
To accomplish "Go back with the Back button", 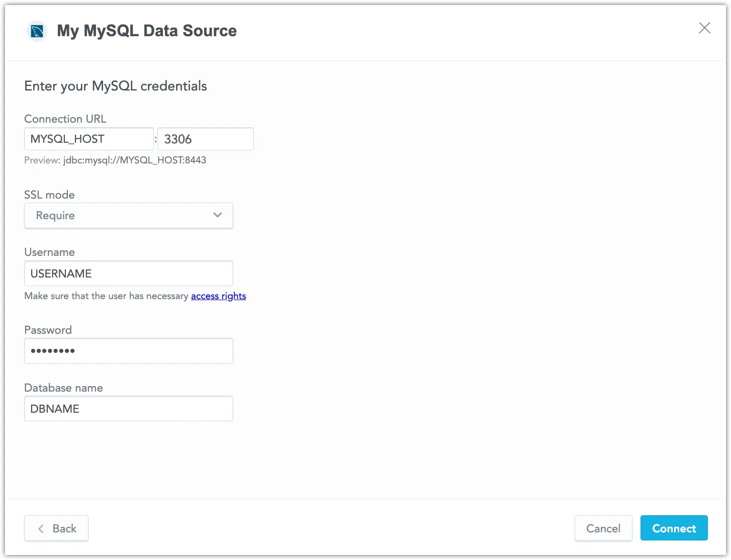I will [56, 528].
